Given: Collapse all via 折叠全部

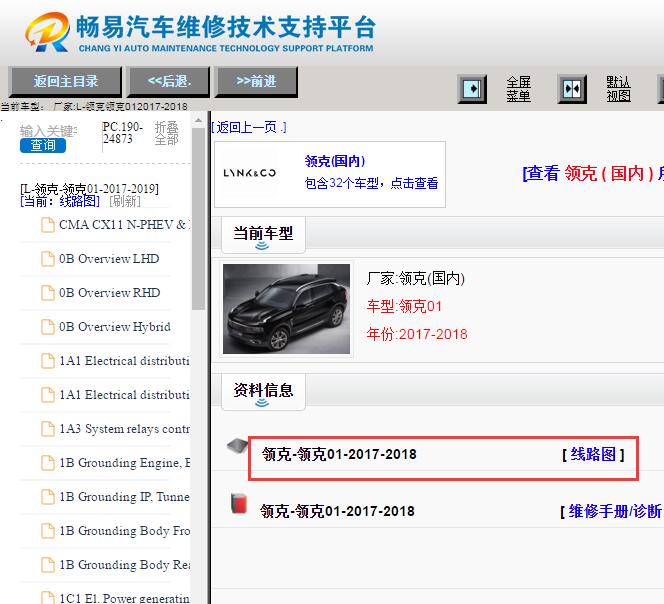Looking at the screenshot, I should [x=166, y=133].
